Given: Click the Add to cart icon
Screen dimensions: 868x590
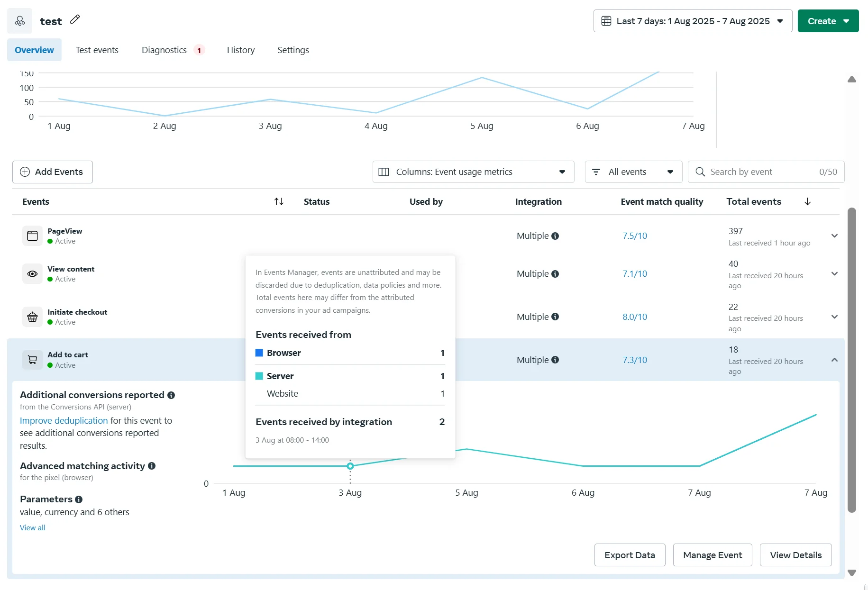Looking at the screenshot, I should tap(32, 360).
